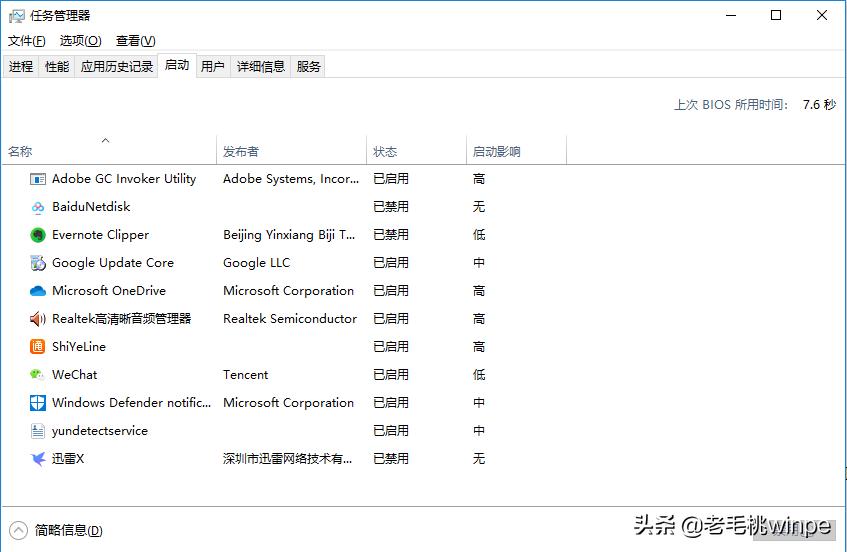The image size is (847, 552).
Task: Click publisher Tencent
Action: [x=245, y=375]
